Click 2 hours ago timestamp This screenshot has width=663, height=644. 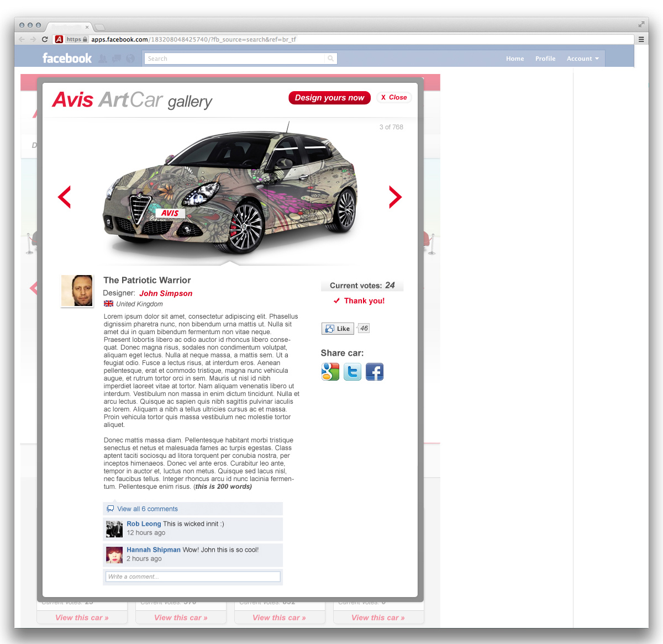[144, 559]
